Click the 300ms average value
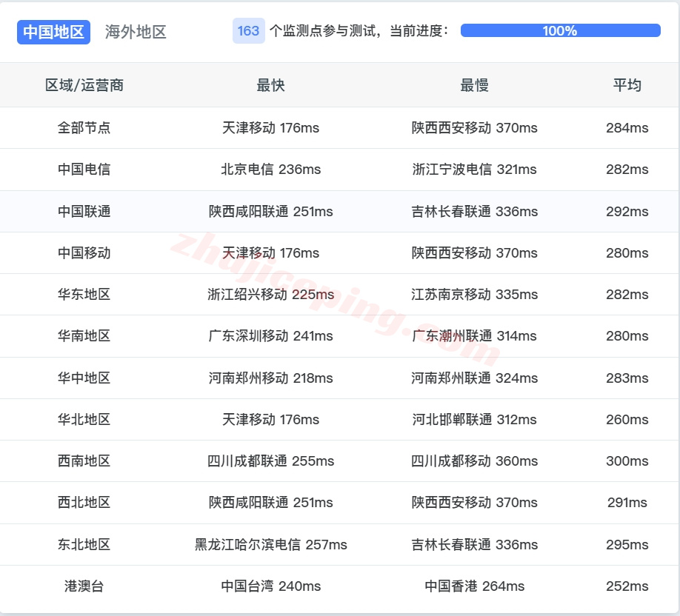The width and height of the screenshot is (680, 616). click(627, 461)
